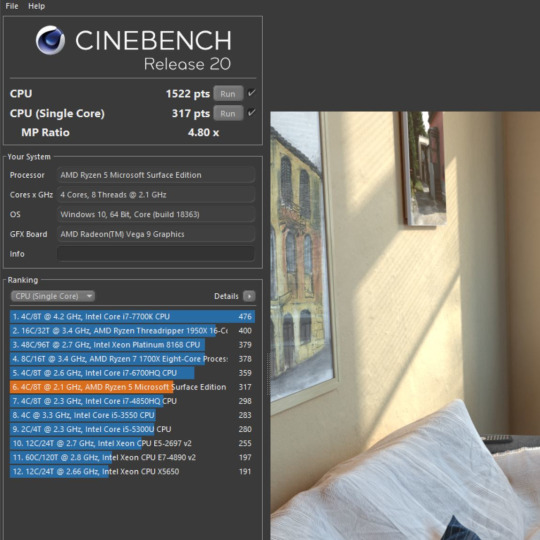
Task: Click the OS field with Windows 10
Action: (156, 214)
